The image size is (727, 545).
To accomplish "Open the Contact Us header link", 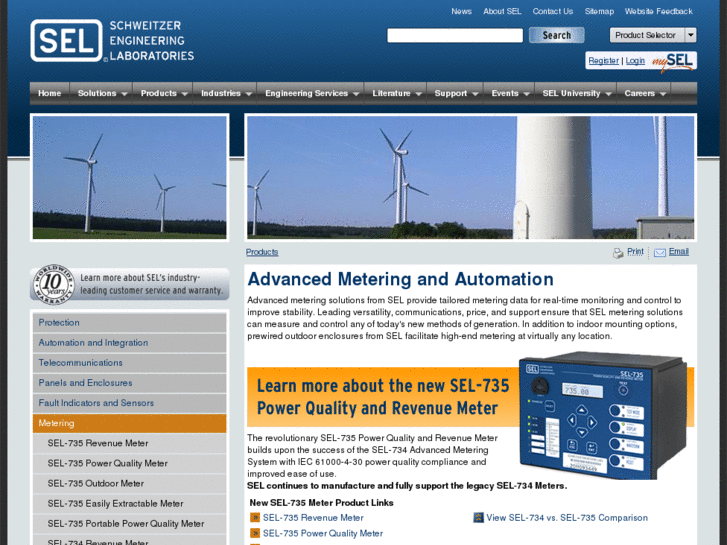I will [x=553, y=11].
